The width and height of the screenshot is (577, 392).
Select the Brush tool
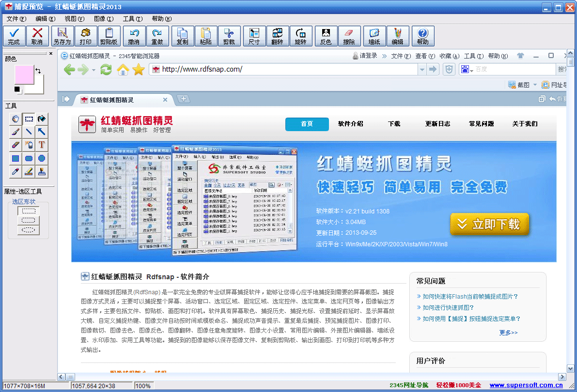pos(16,132)
